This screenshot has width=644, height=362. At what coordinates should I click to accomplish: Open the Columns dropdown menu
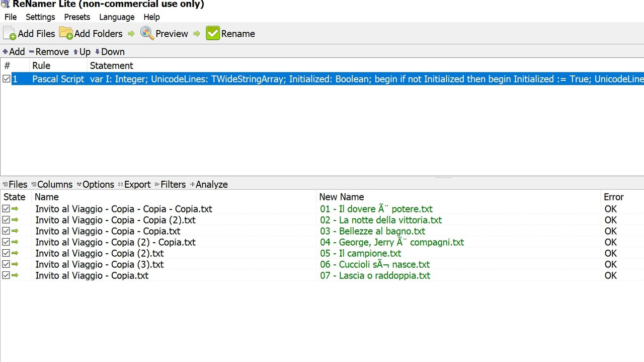point(52,184)
